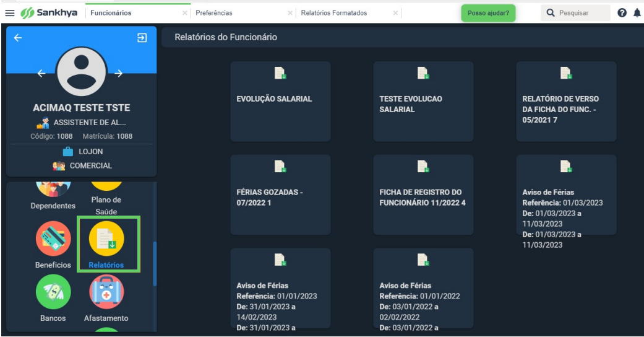Close the Preferências tab

click(290, 13)
